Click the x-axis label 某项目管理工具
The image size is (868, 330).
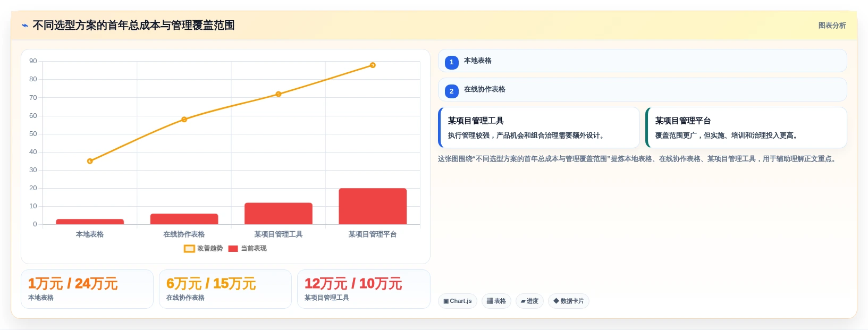point(279,234)
